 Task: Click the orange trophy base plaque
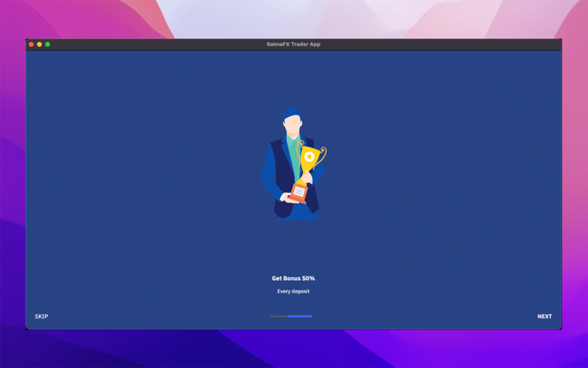coord(299,190)
